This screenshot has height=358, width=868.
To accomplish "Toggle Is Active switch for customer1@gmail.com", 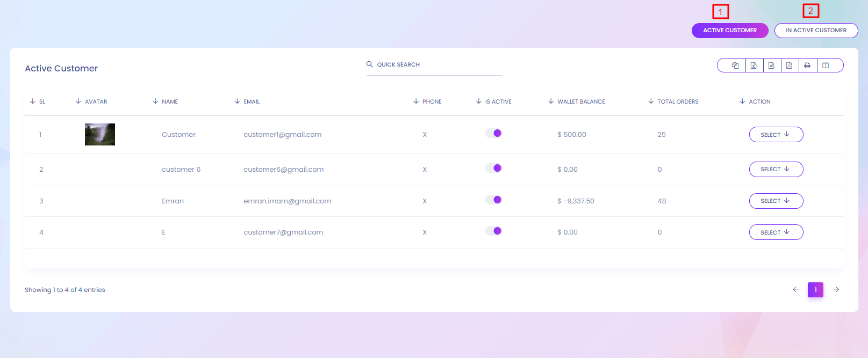I will 493,134.
